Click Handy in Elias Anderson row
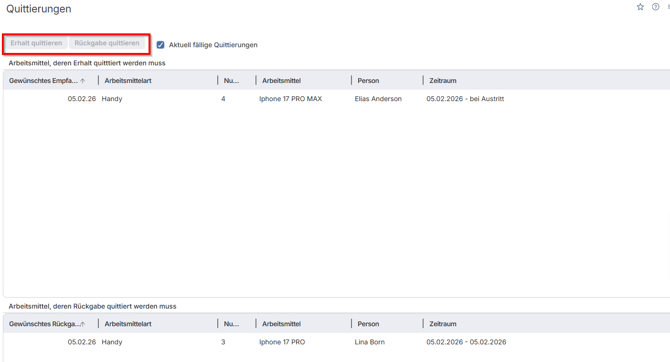The width and height of the screenshot is (670, 362). click(x=112, y=99)
